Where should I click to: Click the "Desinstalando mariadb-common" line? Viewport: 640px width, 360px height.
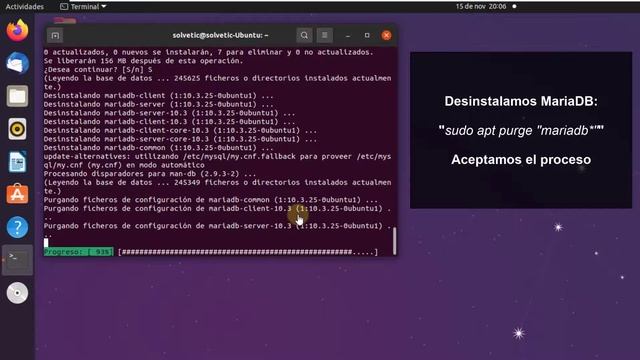click(x=159, y=148)
